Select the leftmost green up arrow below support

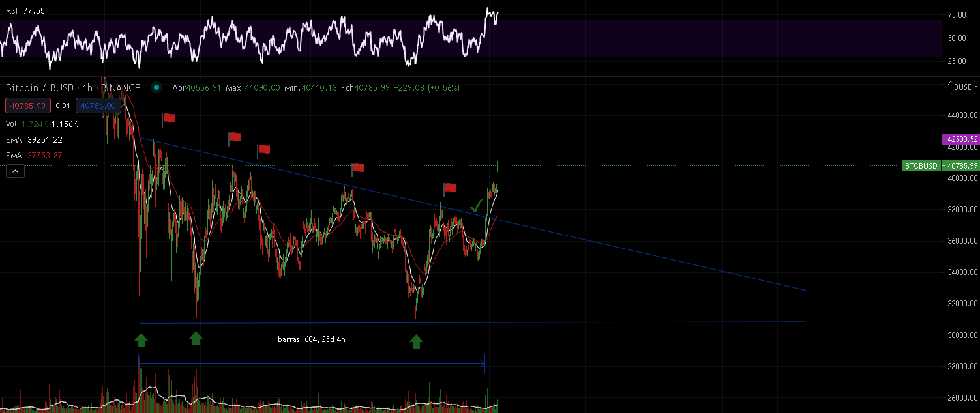(141, 339)
